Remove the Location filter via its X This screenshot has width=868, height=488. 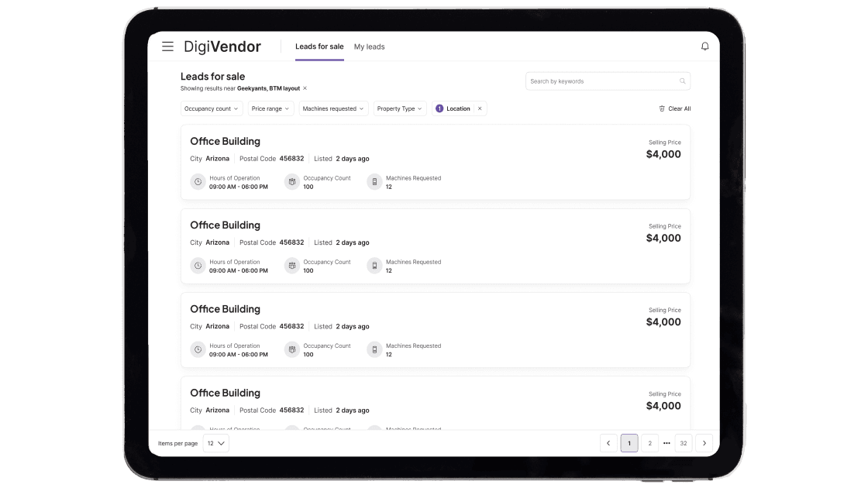480,108
